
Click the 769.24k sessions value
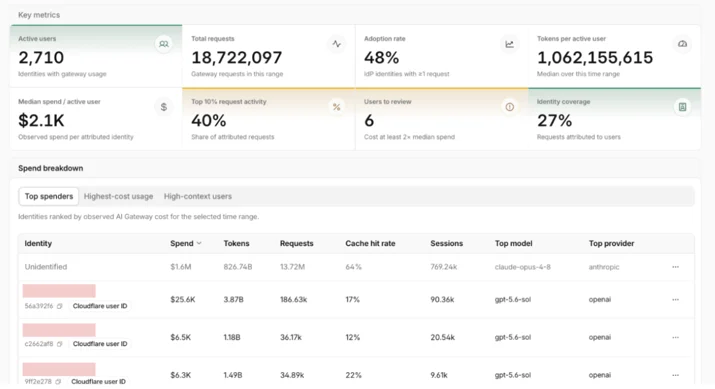tap(443, 267)
